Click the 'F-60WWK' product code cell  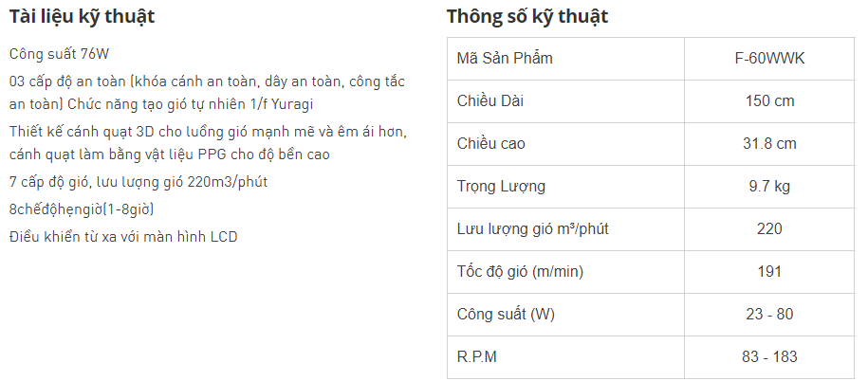769,59
